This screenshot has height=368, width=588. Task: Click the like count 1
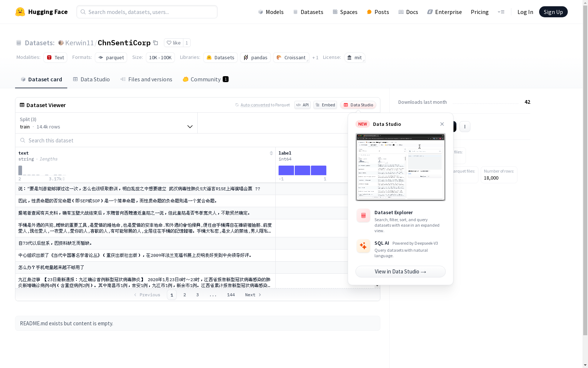(x=187, y=43)
